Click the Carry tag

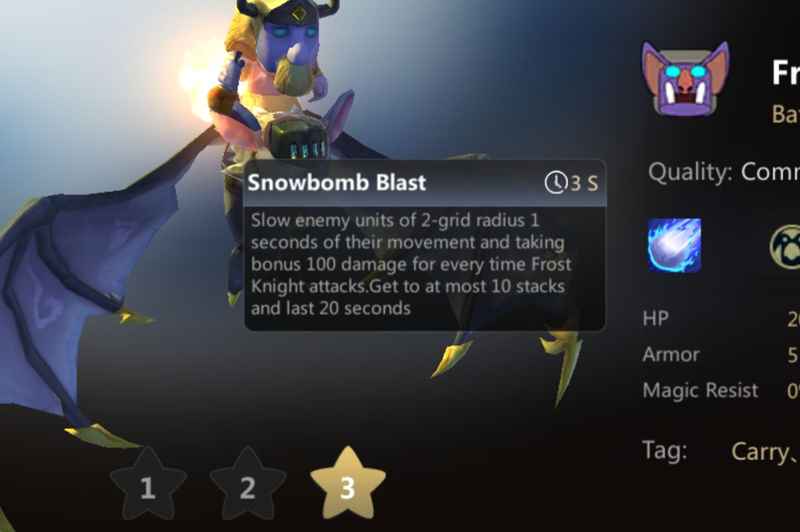tap(761, 451)
